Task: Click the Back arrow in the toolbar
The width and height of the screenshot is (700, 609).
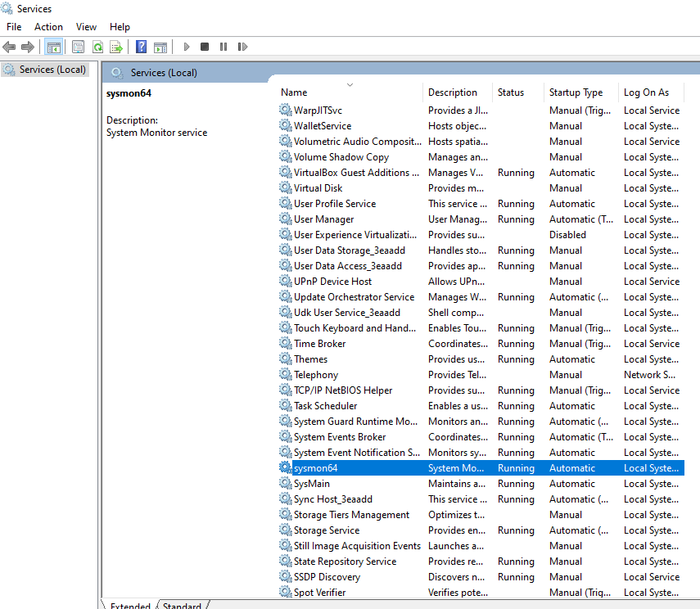Action: [x=10, y=47]
